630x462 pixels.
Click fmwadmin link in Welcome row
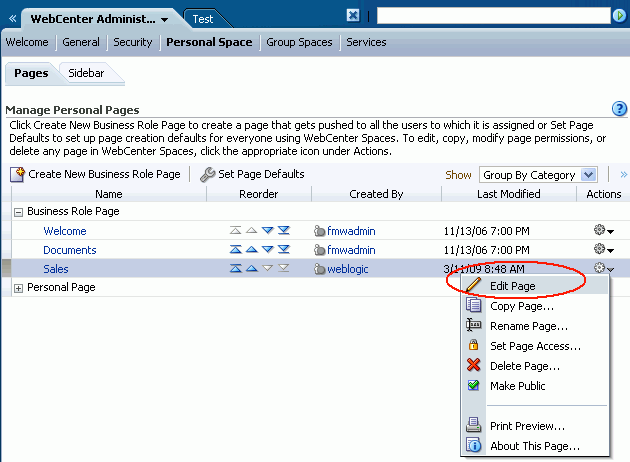(x=351, y=231)
